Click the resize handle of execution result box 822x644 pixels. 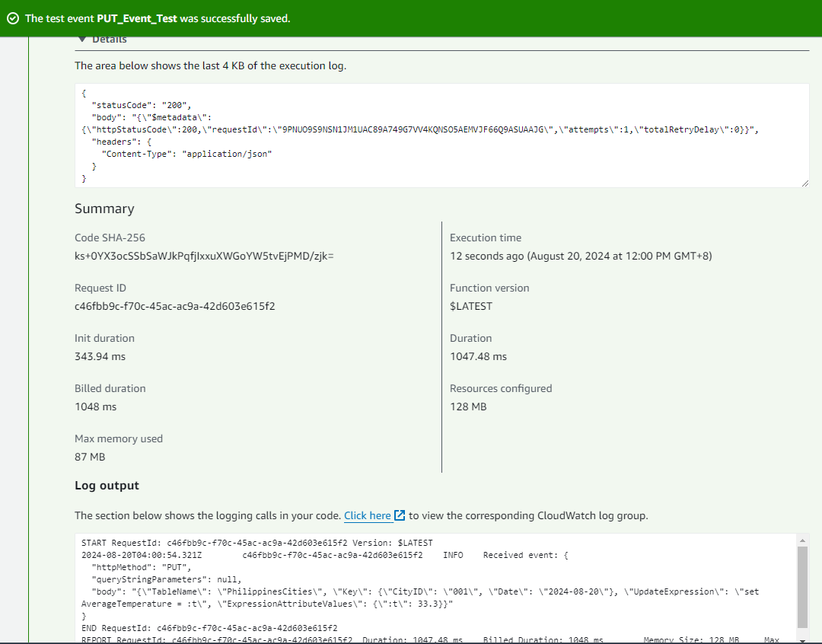coord(804,183)
